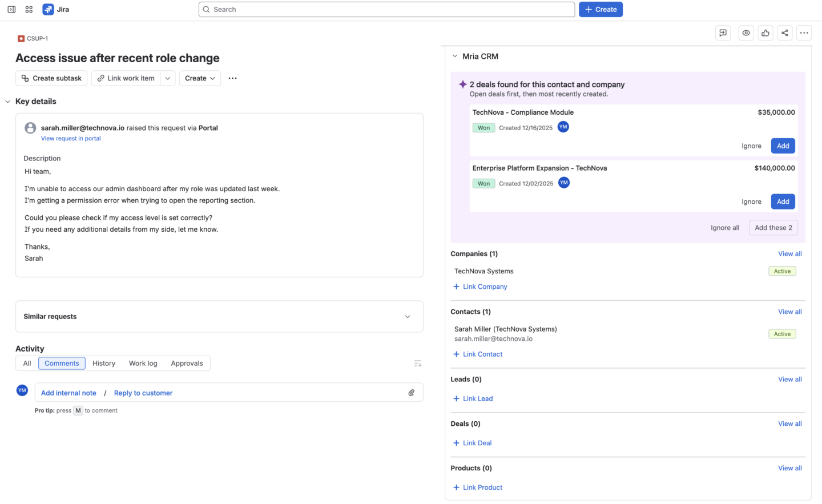Click the global Create button
Image resolution: width=822 pixels, height=504 pixels.
pos(601,10)
